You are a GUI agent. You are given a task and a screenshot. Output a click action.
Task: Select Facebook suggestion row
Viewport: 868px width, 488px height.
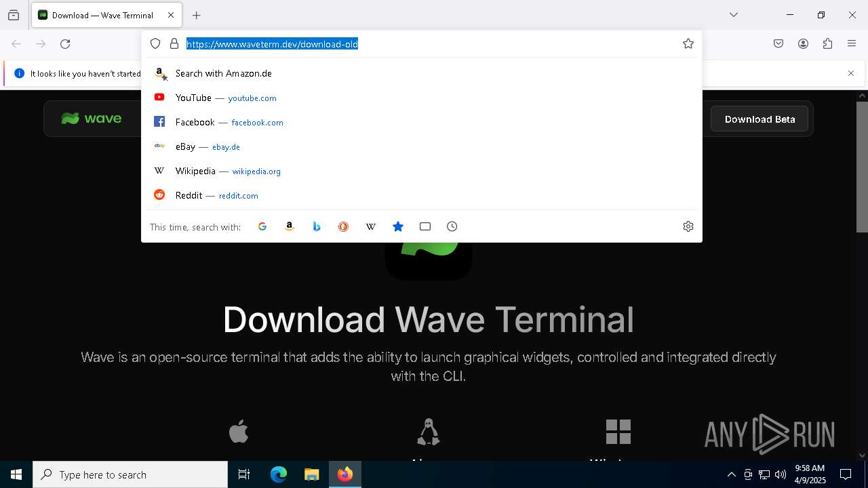[422, 122]
